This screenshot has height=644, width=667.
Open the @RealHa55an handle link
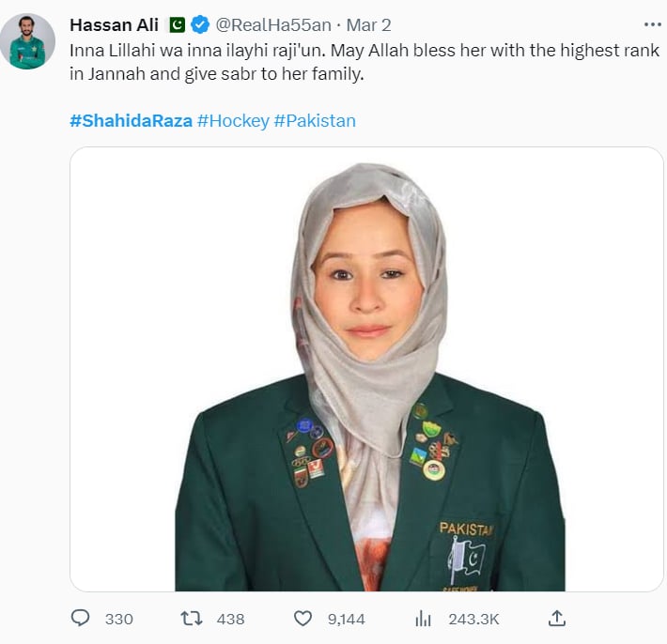pos(273,25)
